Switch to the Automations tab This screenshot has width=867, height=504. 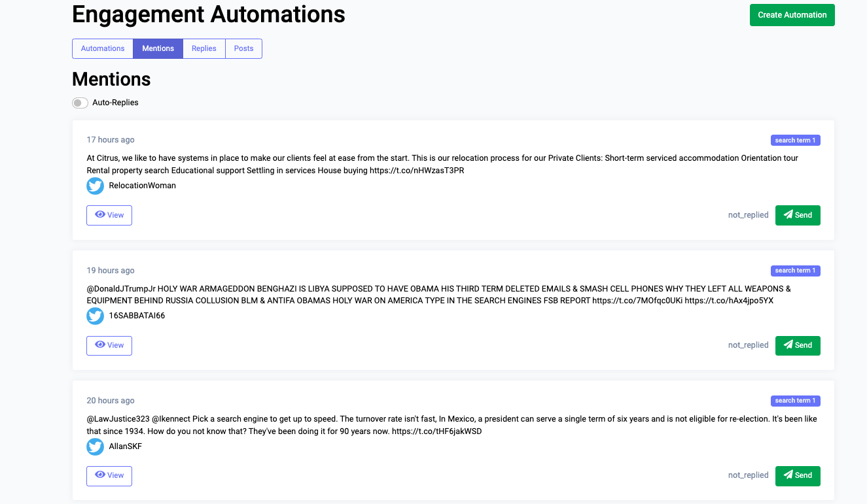pos(103,48)
